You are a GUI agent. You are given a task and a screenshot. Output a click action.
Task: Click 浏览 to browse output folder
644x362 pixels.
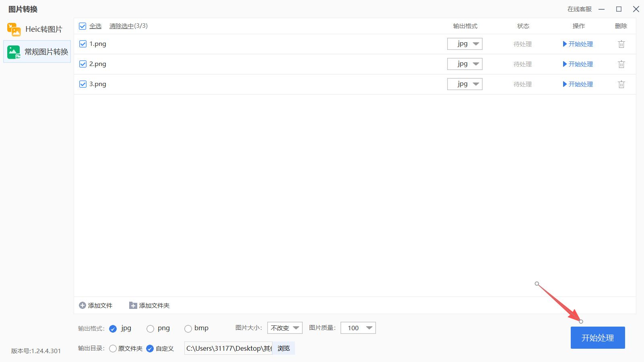[x=284, y=348]
